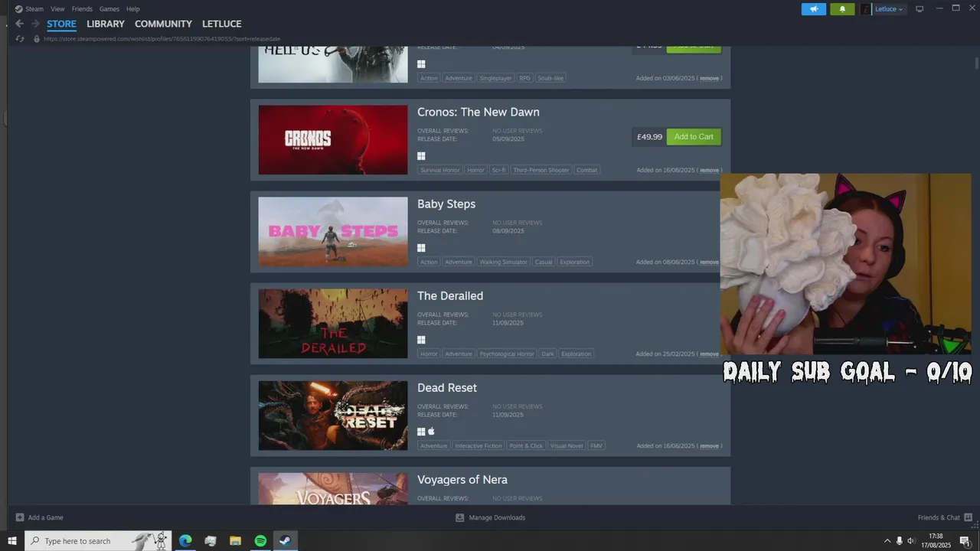Select the Interactive Fiction tag
The image size is (980, 551).
click(479, 445)
